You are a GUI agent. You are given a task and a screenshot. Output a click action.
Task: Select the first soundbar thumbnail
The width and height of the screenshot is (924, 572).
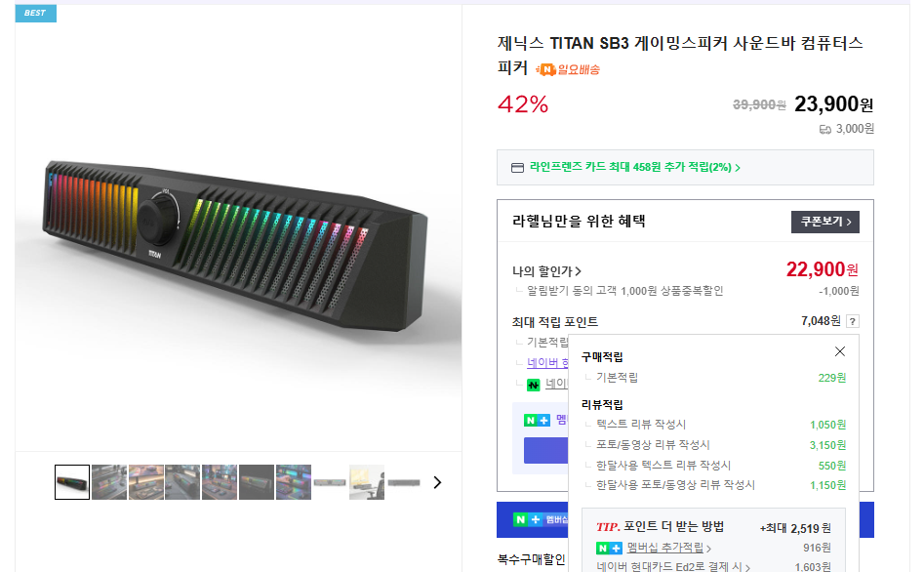72,482
